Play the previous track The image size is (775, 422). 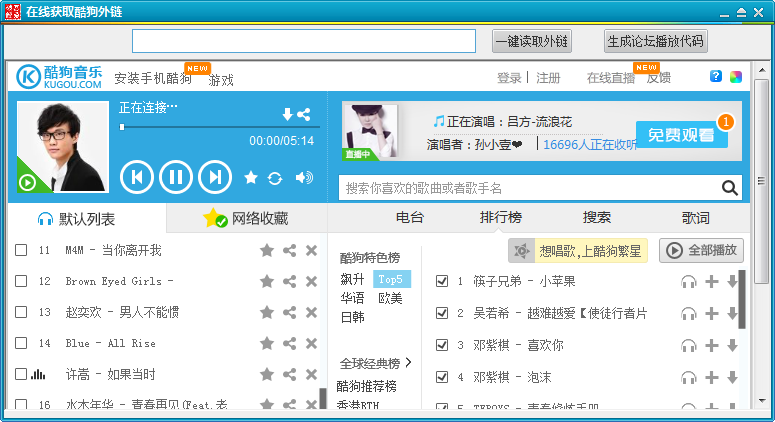coord(136,177)
